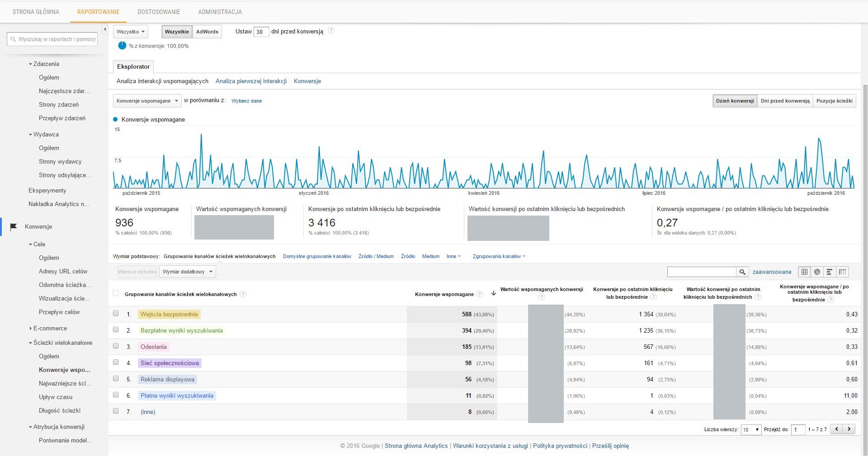Open help icon for Konwersje po ostatnim kliknięciu column

[x=653, y=297]
